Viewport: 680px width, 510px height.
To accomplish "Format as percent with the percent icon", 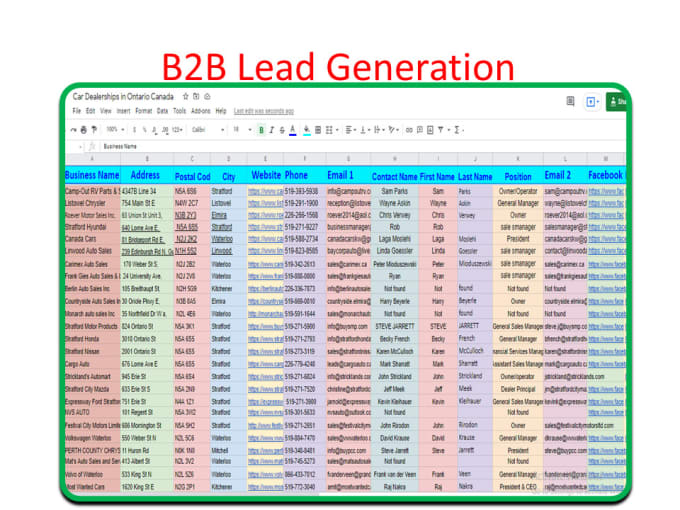I will (144, 130).
